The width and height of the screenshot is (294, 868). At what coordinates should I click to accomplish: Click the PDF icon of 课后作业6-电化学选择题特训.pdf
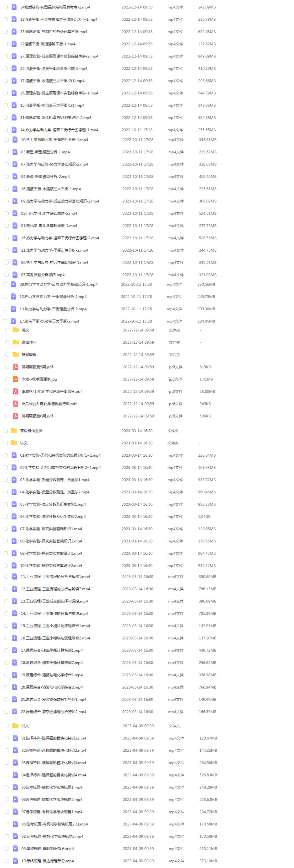coord(15,404)
